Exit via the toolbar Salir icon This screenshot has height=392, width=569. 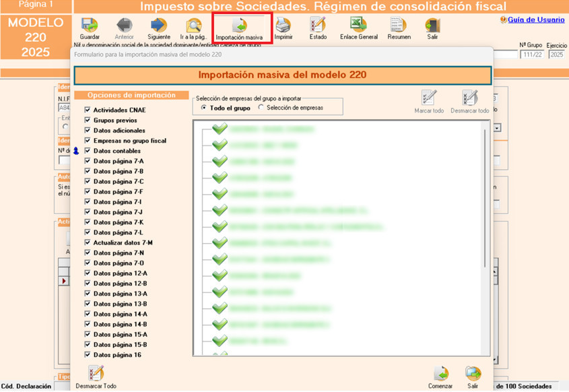432,26
